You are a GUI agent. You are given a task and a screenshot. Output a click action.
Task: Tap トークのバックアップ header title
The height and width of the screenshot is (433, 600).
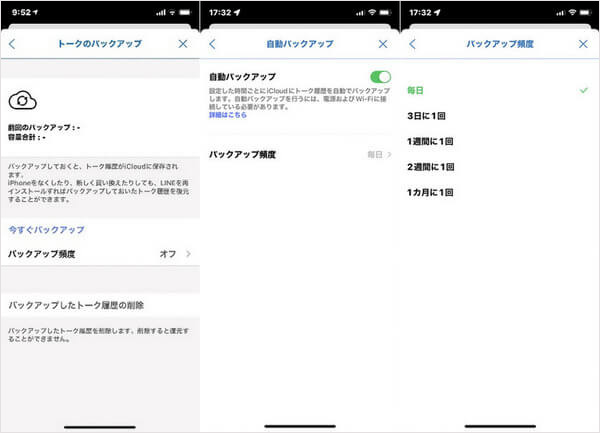(99, 44)
